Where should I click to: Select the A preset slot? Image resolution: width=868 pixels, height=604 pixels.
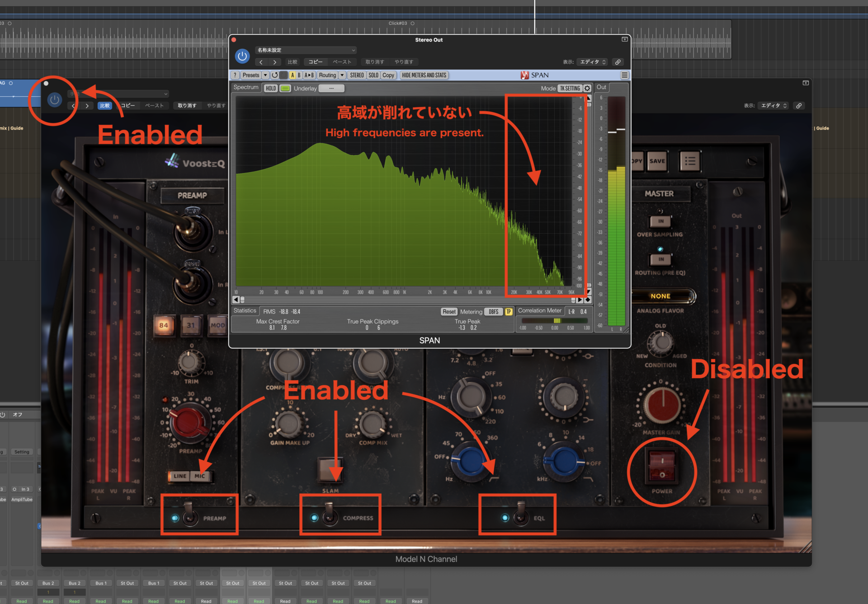292,75
